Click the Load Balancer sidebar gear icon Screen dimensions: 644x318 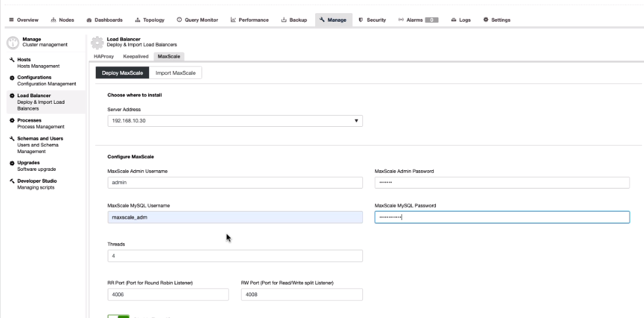12,96
